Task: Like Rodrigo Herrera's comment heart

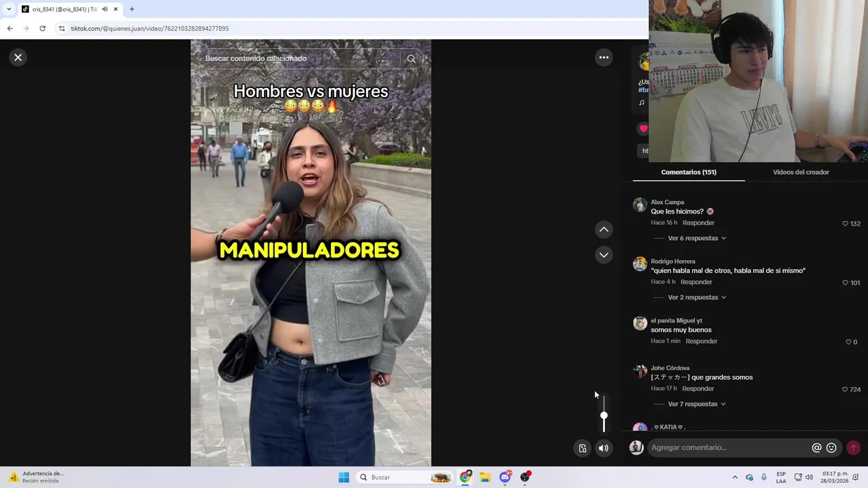Action: pyautogui.click(x=845, y=283)
